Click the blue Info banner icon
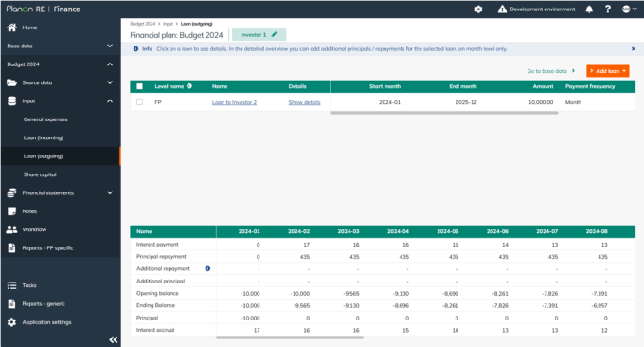 click(x=135, y=49)
